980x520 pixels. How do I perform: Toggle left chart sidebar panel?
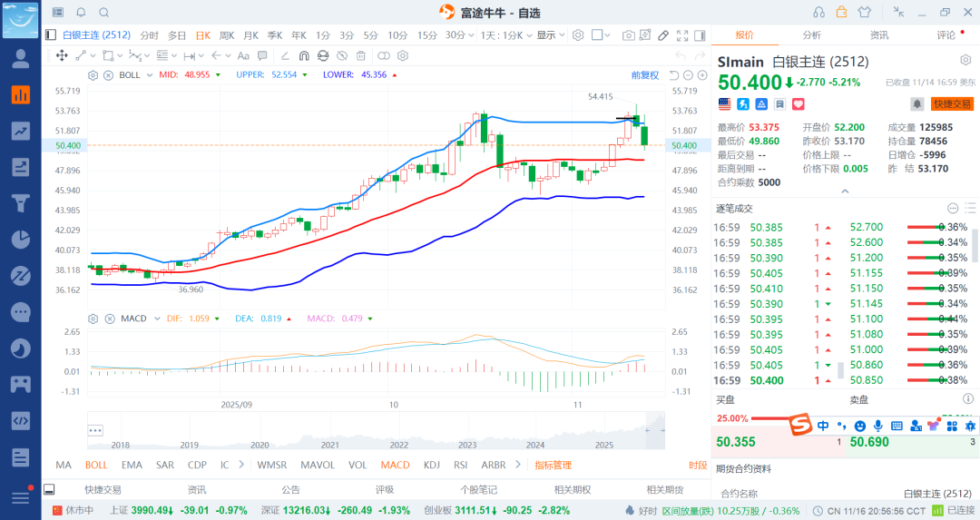tap(51, 35)
